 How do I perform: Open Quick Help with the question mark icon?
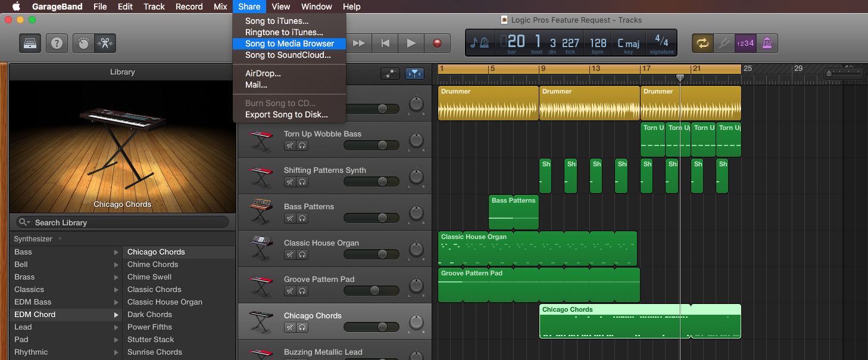point(57,43)
